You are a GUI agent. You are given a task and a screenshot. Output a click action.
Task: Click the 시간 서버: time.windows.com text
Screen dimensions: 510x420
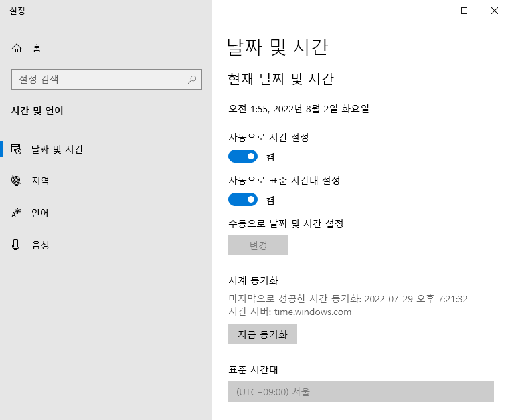pos(290,312)
